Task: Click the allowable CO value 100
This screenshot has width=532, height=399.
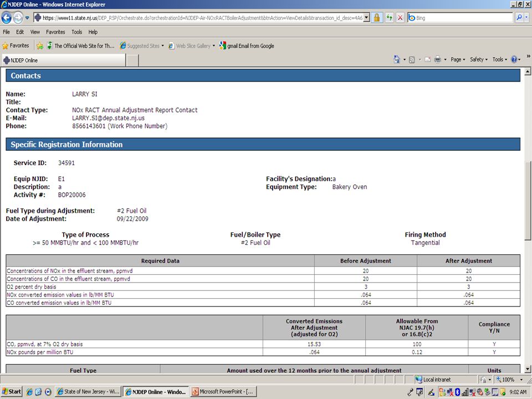Action: coord(417,344)
